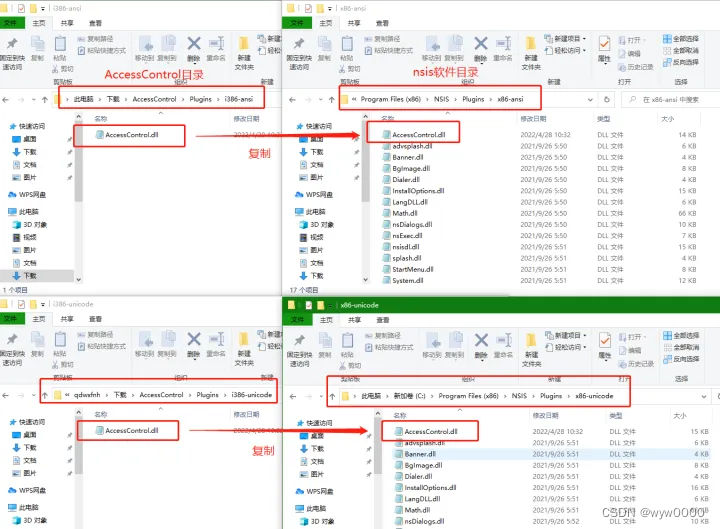
Task: Switch to Share tab in x86-unicode window
Action: (354, 320)
